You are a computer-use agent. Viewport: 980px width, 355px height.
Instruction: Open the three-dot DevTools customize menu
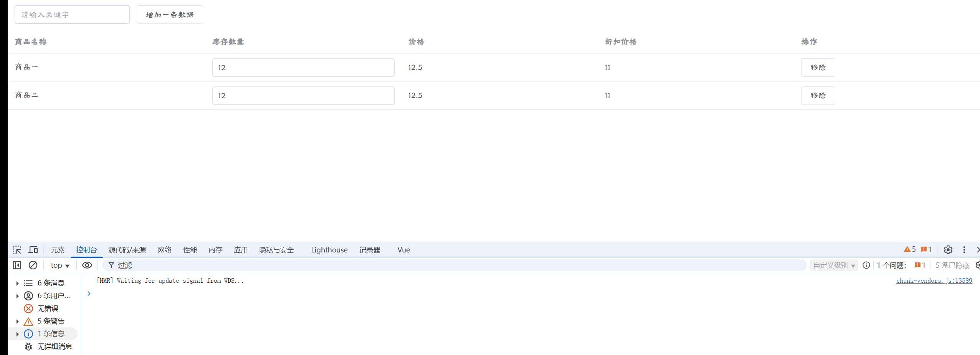tap(964, 250)
